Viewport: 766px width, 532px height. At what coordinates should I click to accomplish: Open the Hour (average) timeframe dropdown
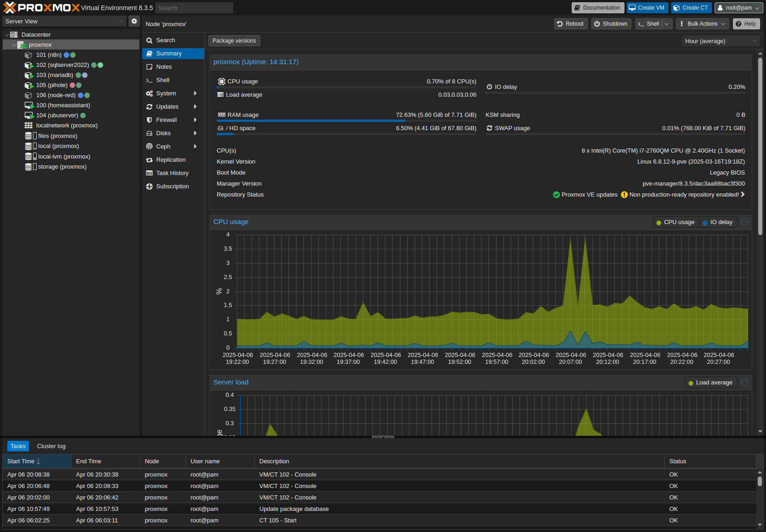720,41
